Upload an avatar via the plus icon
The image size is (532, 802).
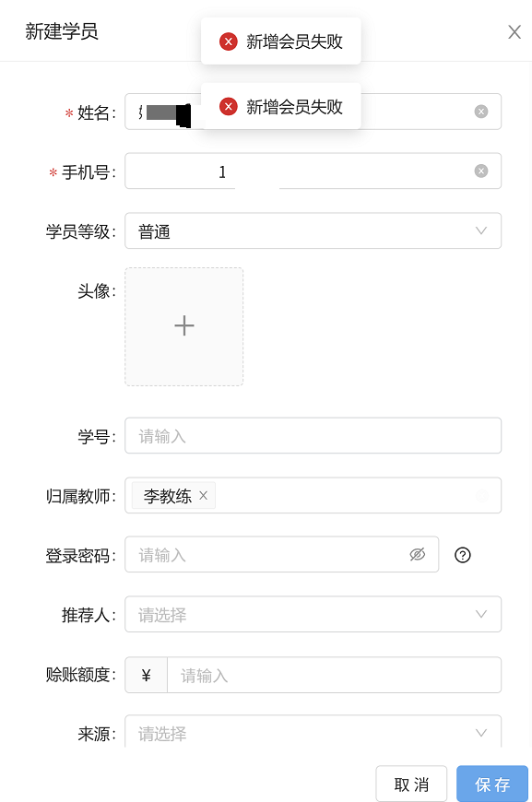[x=183, y=326]
